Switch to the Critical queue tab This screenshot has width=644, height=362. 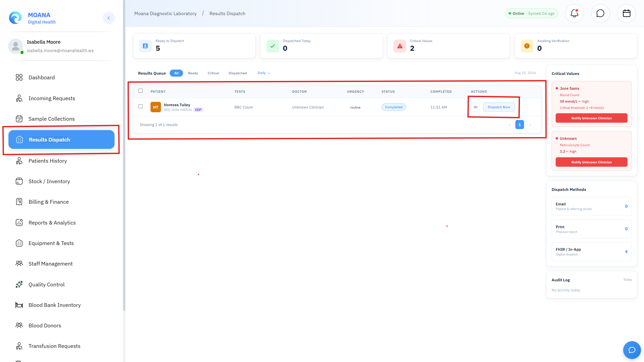(x=213, y=73)
